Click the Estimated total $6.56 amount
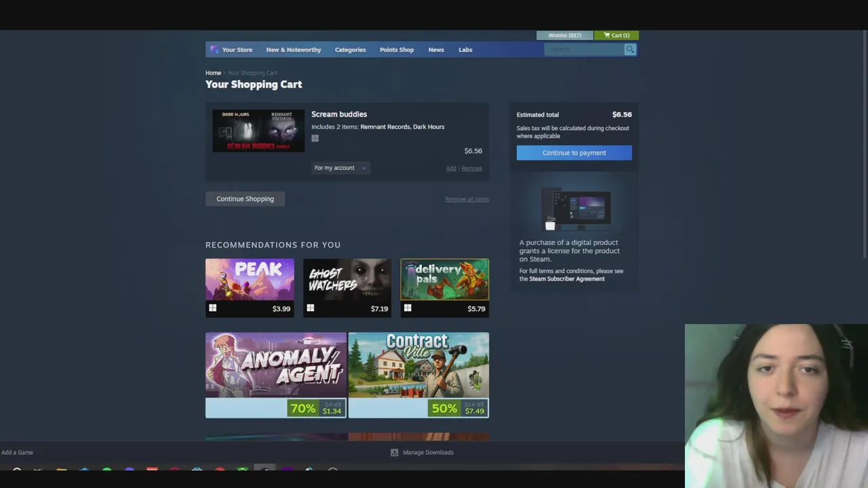 (x=622, y=115)
